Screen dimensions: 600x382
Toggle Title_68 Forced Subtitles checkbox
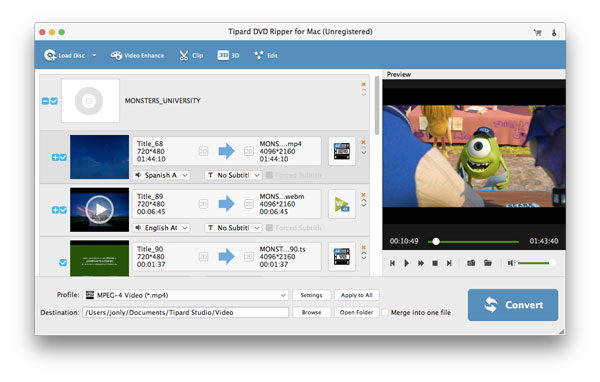pyautogui.click(x=269, y=175)
